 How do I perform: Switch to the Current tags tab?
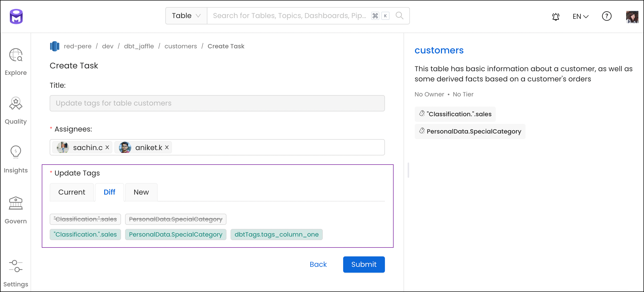72,192
